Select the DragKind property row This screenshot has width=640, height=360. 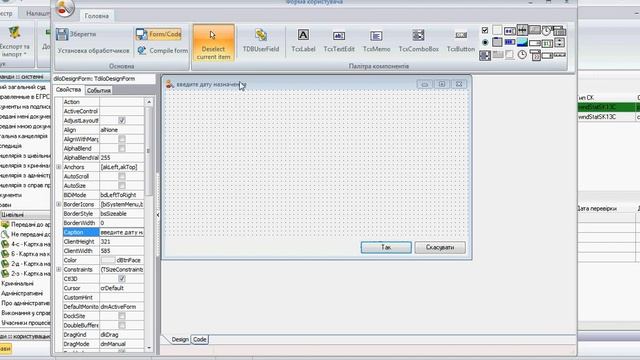(103, 335)
